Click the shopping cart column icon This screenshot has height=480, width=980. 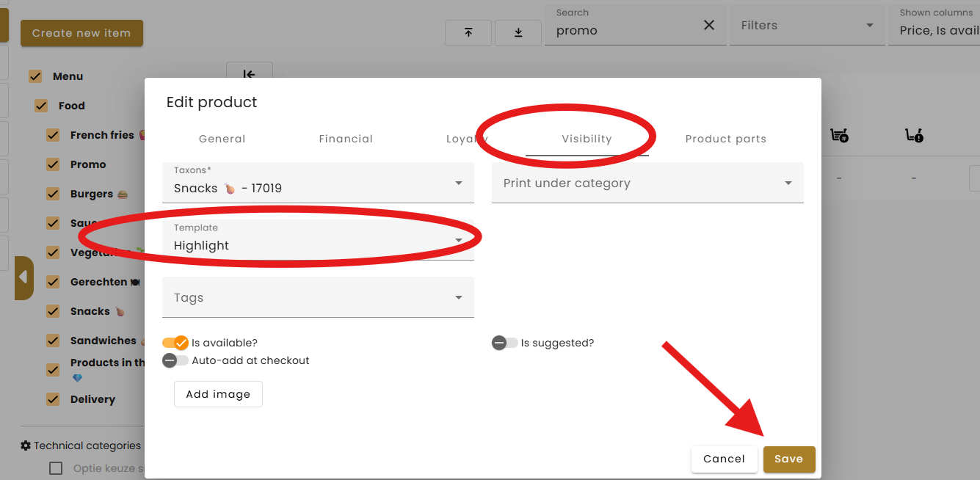(x=839, y=135)
